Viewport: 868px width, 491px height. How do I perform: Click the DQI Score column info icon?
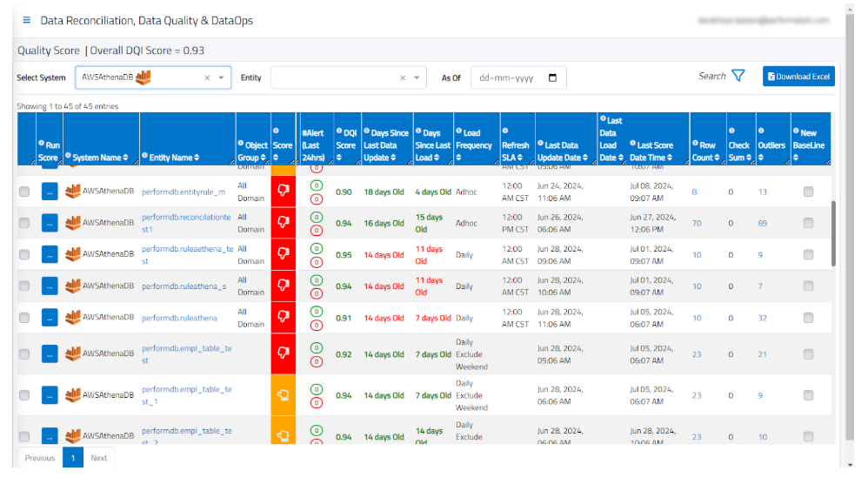point(339,132)
